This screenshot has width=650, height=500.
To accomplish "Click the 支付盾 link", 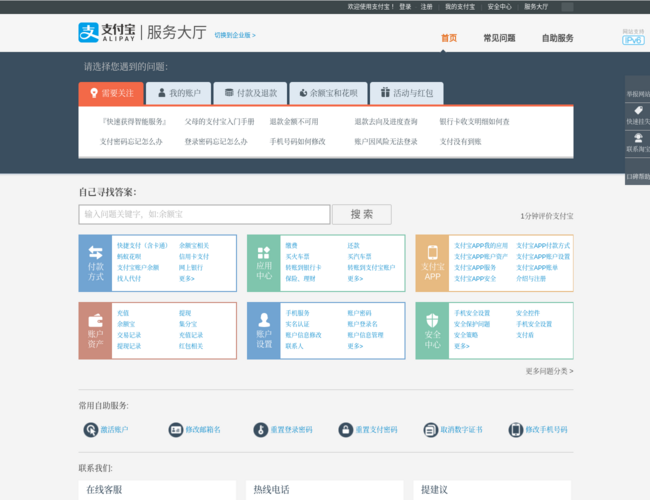I will (x=525, y=335).
